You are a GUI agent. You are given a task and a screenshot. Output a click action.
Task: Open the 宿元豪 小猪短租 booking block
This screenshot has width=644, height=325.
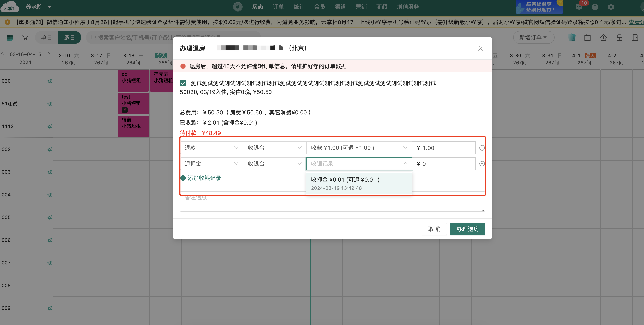[x=162, y=81]
